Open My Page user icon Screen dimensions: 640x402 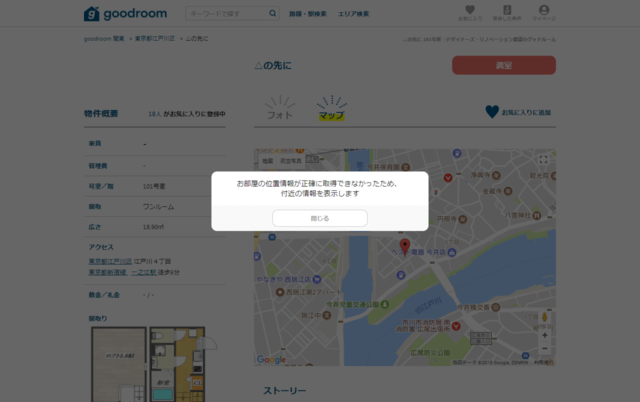click(544, 13)
